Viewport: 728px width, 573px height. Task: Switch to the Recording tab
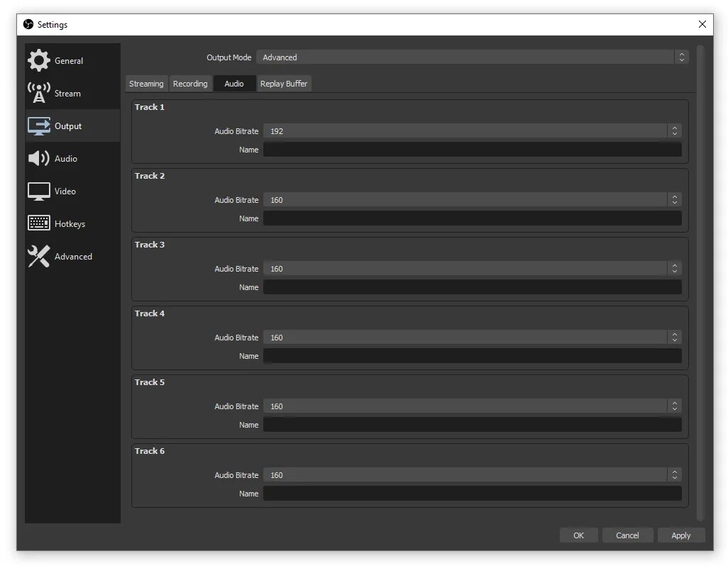[x=190, y=84]
